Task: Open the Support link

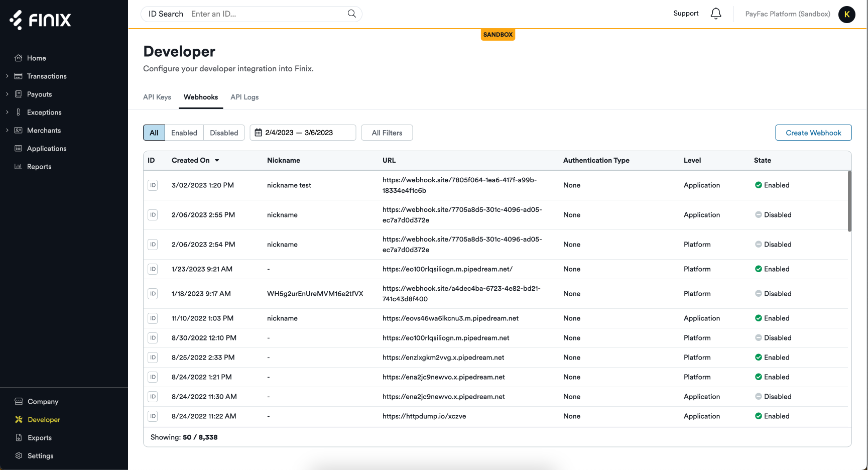Action: click(x=686, y=14)
